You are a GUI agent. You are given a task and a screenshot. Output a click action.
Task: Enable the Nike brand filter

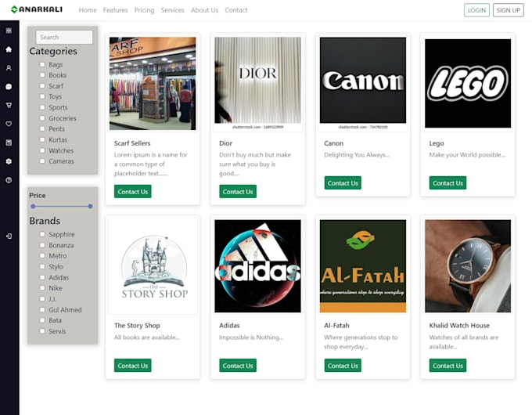pyautogui.click(x=42, y=288)
